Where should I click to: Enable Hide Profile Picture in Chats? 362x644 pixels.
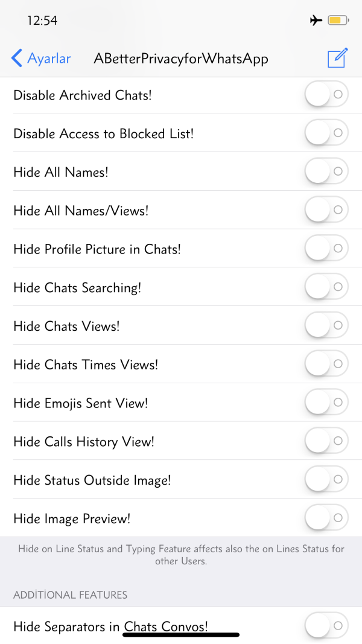coord(326,249)
